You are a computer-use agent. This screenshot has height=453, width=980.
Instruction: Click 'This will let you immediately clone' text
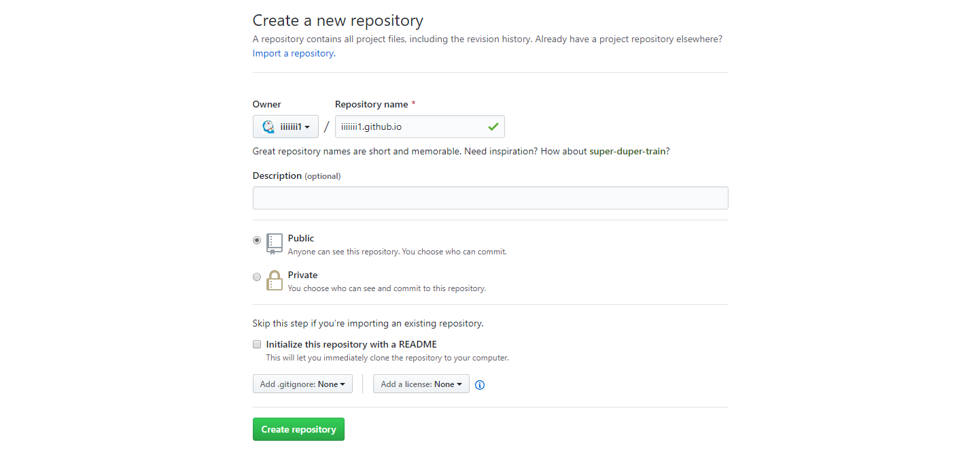click(387, 358)
